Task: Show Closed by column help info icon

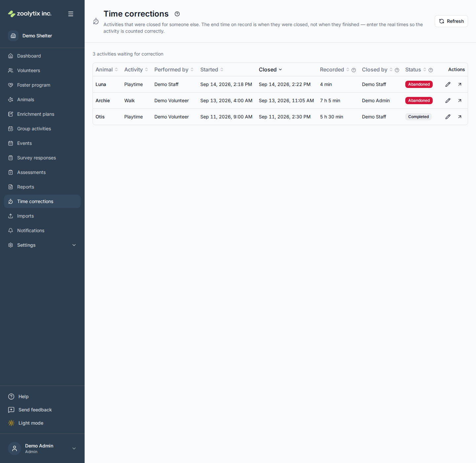Action: [397, 70]
